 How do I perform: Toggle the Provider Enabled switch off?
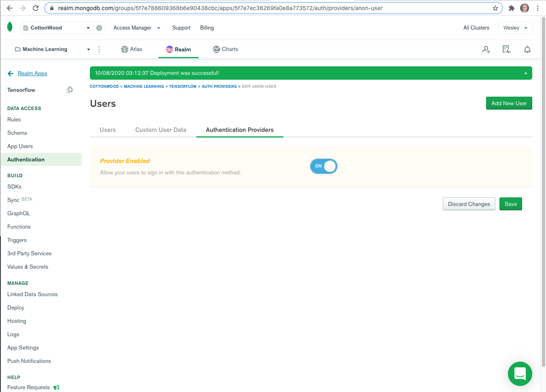324,166
